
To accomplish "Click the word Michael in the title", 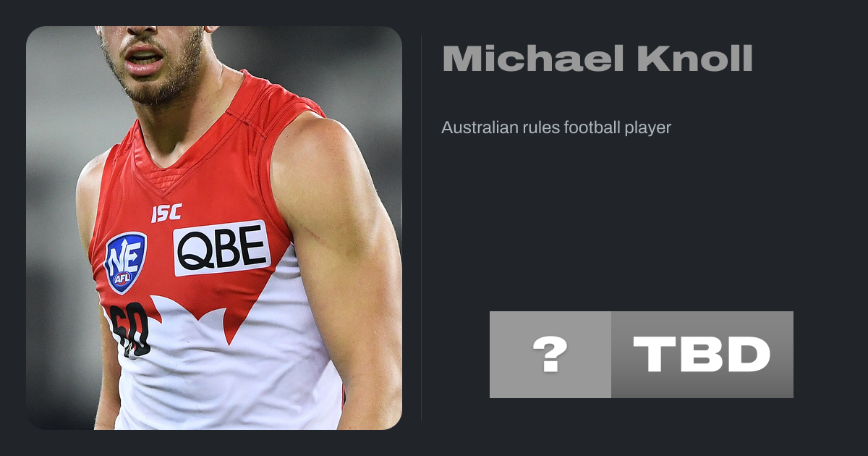I will [x=533, y=59].
